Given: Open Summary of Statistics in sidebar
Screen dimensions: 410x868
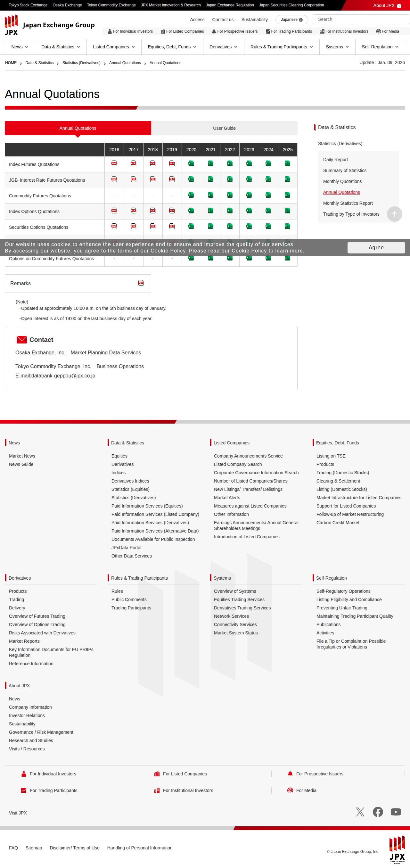Looking at the screenshot, I should pos(345,170).
